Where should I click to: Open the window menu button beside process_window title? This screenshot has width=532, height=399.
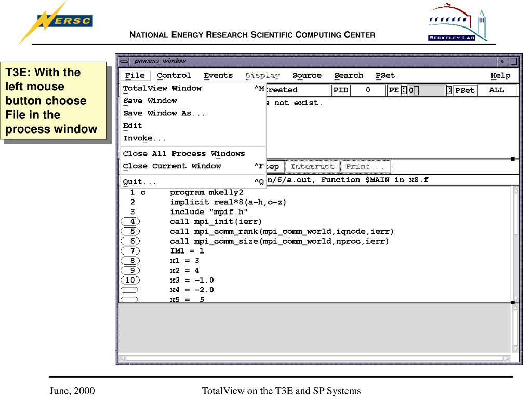click(x=124, y=61)
